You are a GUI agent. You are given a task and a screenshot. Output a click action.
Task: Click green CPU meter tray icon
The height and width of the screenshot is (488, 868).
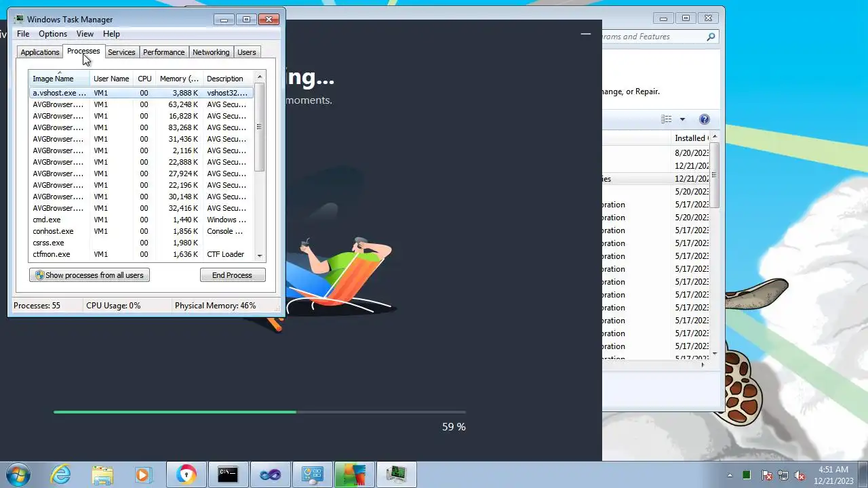click(747, 475)
